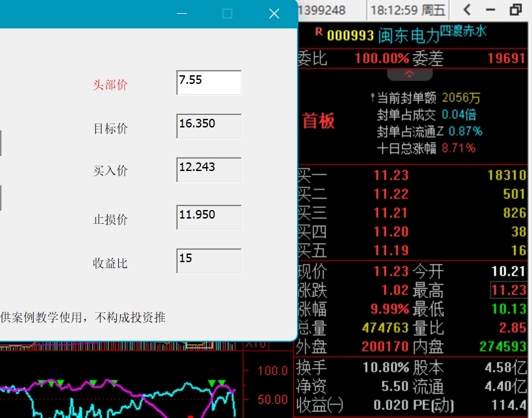Click 买一 price 11.23

pyautogui.click(x=391, y=175)
